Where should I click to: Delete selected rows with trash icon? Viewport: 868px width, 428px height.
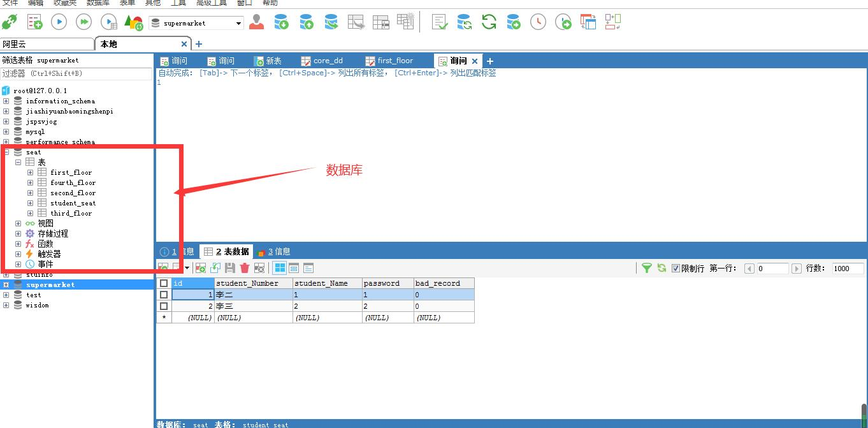(x=245, y=268)
